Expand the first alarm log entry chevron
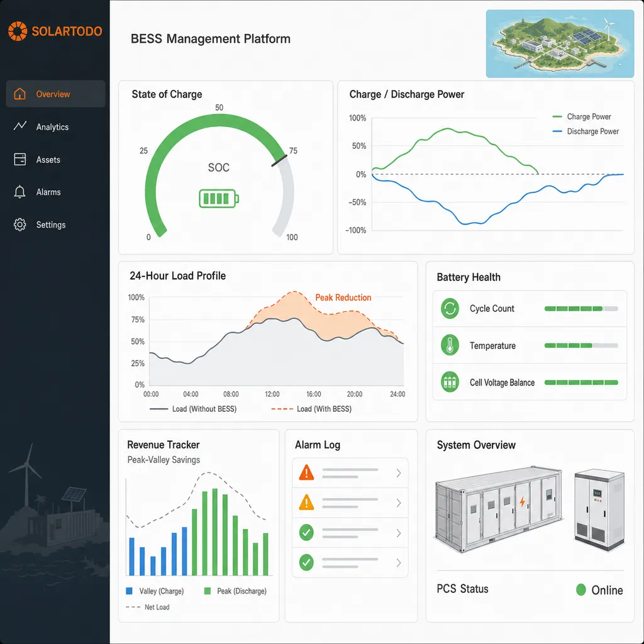This screenshot has height=644, width=644. 398,473
